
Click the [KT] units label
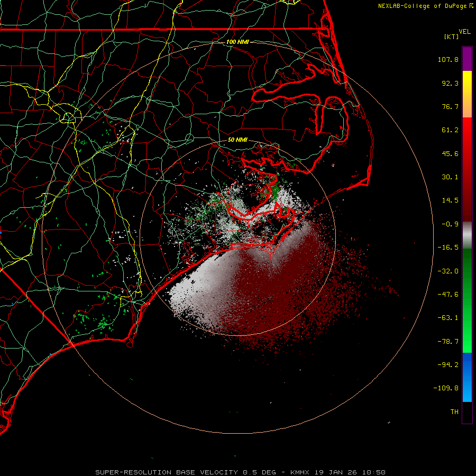[452, 36]
